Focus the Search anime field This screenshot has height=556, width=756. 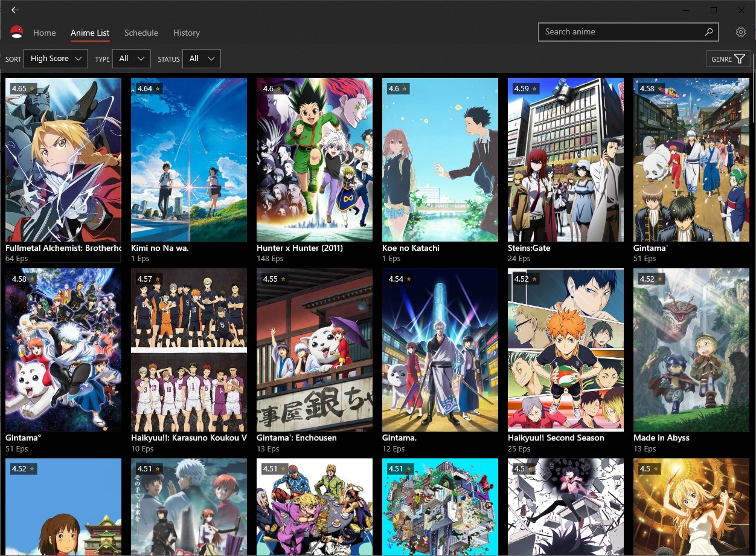[x=628, y=32]
